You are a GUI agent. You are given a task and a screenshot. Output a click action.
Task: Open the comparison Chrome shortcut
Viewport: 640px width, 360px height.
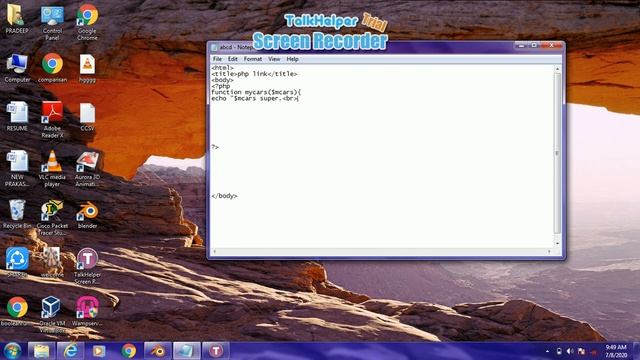point(52,68)
